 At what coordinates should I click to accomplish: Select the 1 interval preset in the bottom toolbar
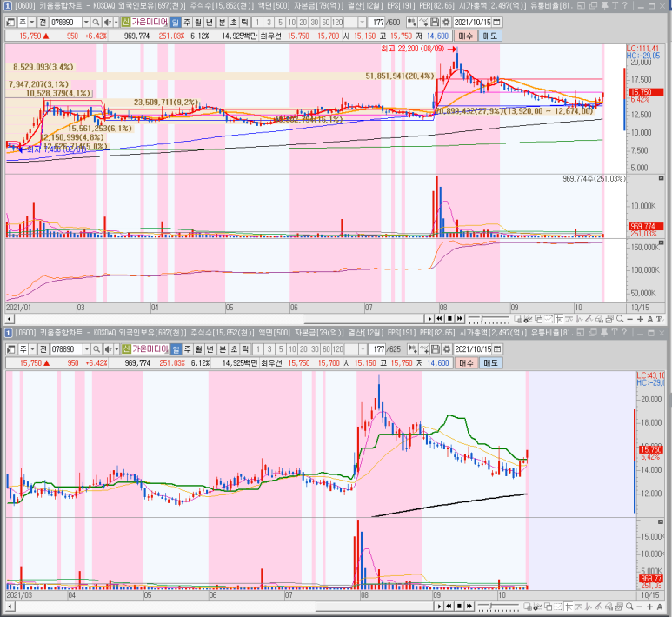tap(258, 349)
